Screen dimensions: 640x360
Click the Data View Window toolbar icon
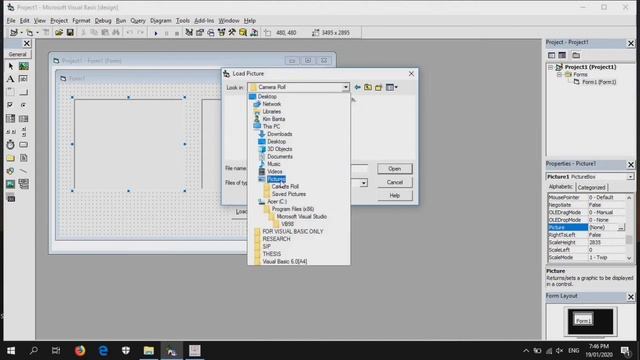tap(243, 32)
